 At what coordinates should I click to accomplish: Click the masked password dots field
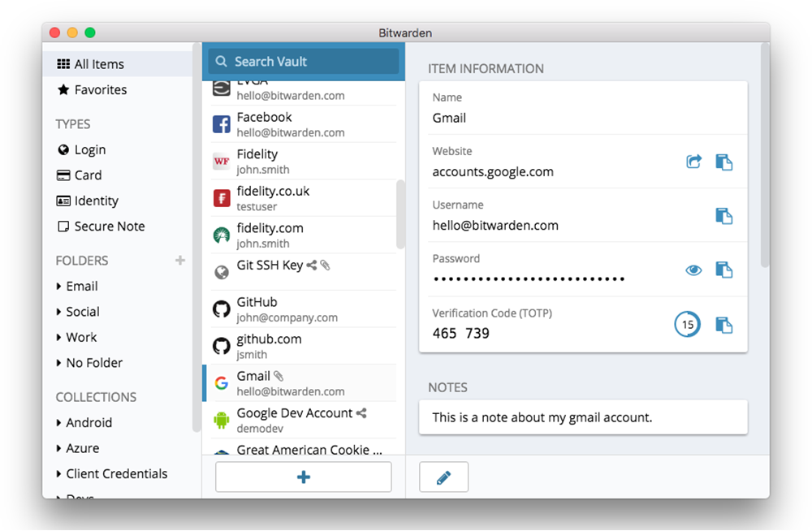click(529, 278)
